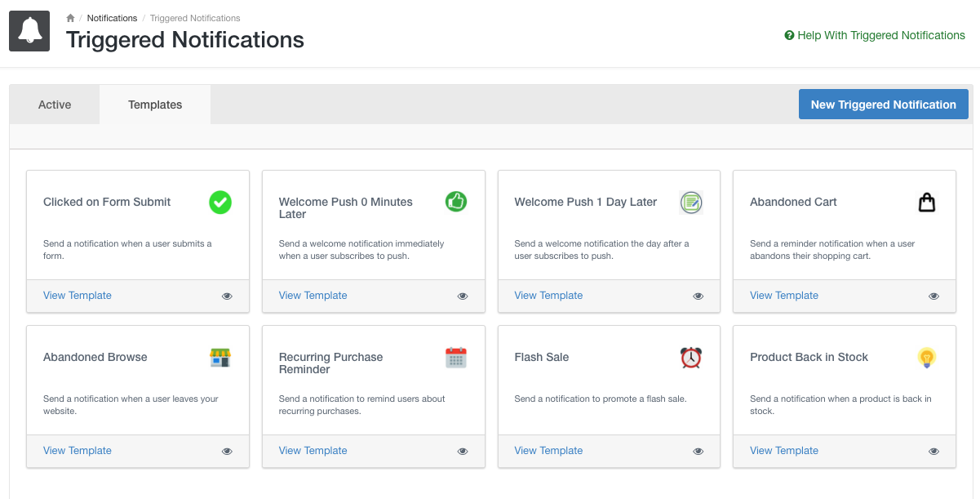Click the shopping bag icon on Abandoned Cart
The image size is (980, 499).
pos(926,202)
